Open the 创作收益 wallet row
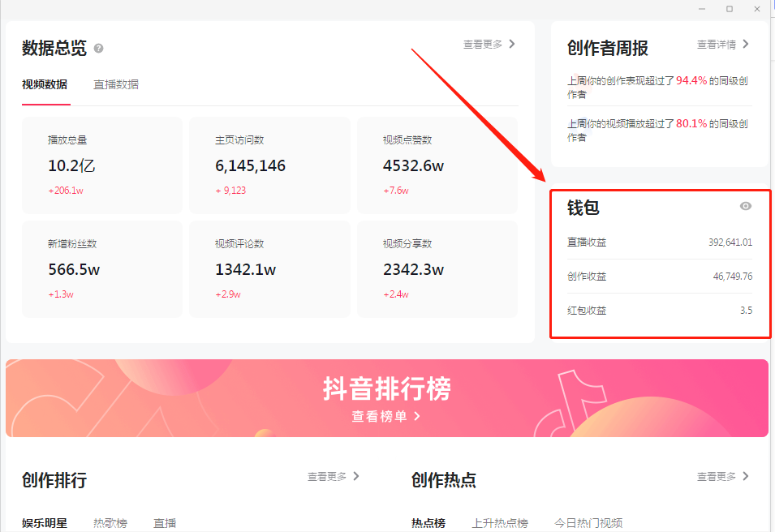Image resolution: width=775 pixels, height=532 pixels. click(x=660, y=276)
